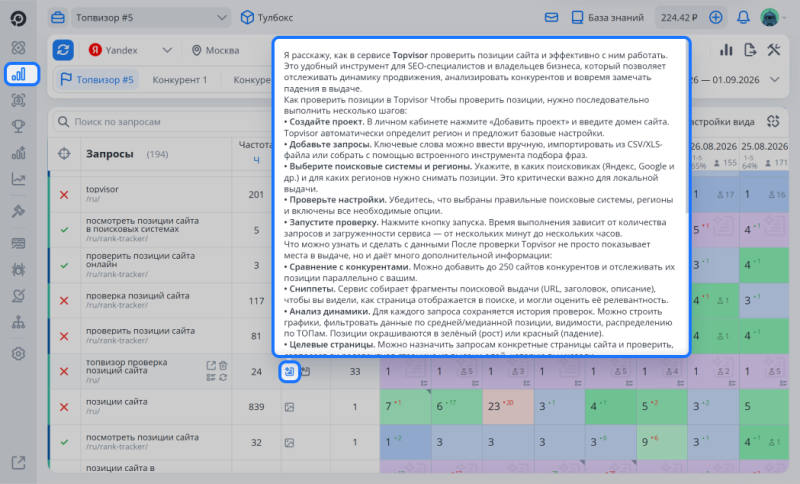Click the 224.42 ₽ balance amount
800x484 pixels.
point(679,18)
